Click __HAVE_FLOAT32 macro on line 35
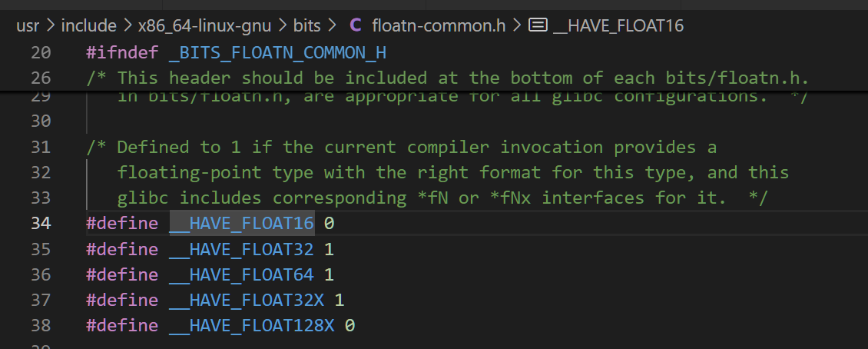Image resolution: width=868 pixels, height=349 pixels. click(242, 249)
